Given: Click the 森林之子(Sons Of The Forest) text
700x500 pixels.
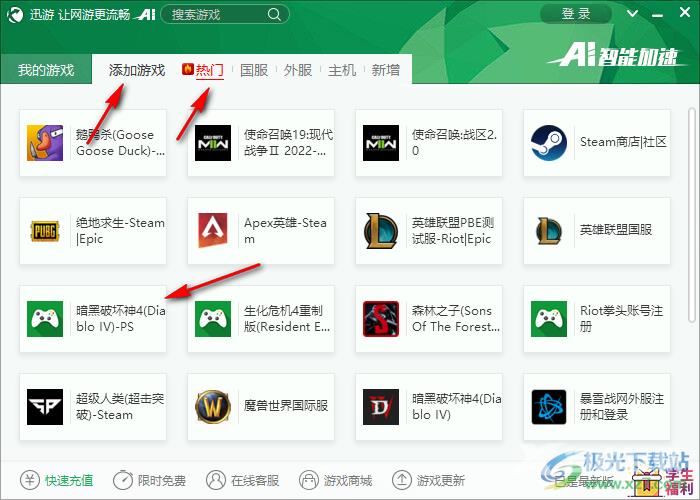Looking at the screenshot, I should (x=456, y=319).
